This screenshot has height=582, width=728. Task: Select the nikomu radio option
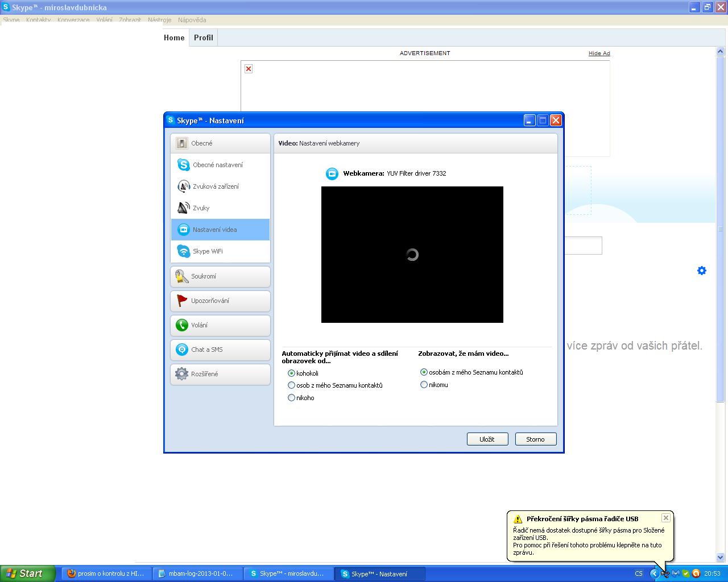(x=424, y=385)
